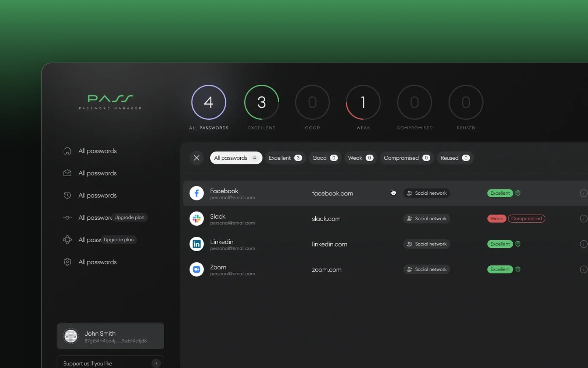Select the Facebook entry name
Image resolution: width=588 pixels, height=368 pixels.
point(224,191)
